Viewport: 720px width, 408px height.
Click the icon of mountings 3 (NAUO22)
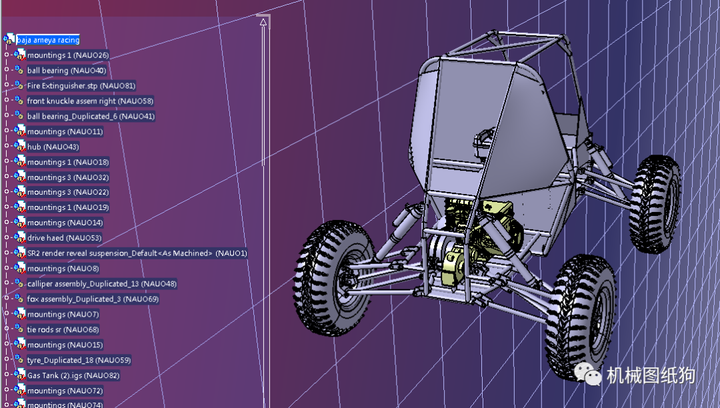tap(19, 192)
